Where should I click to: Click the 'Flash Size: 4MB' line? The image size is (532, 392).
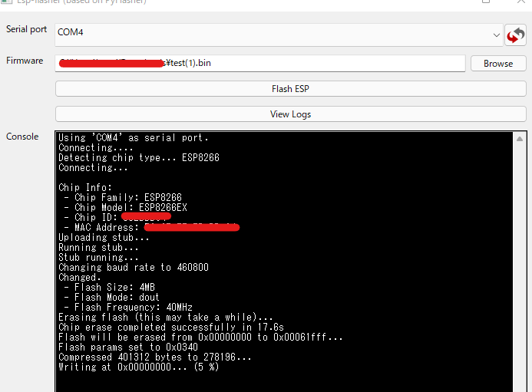pos(109,288)
